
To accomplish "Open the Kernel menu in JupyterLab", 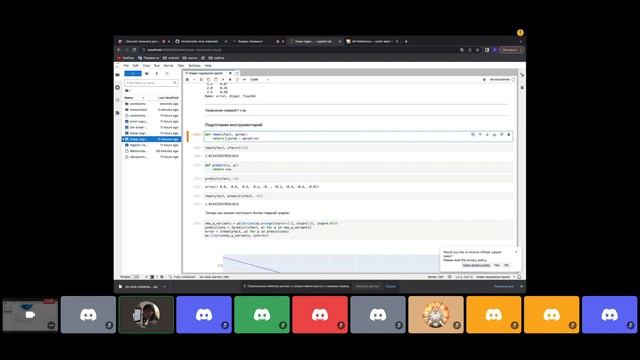I will 169,65.
